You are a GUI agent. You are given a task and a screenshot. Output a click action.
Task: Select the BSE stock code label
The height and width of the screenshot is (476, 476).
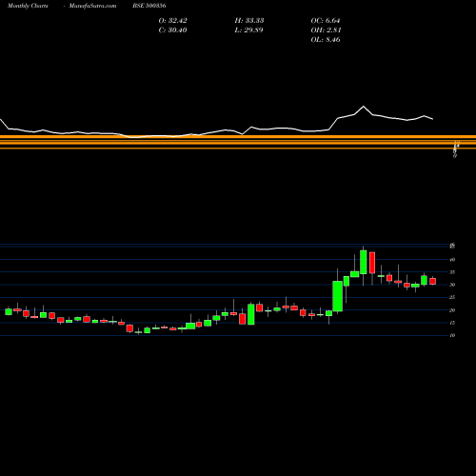click(x=149, y=6)
